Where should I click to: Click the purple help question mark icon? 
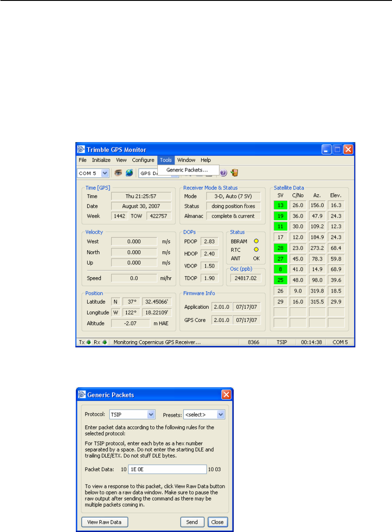(x=223, y=173)
